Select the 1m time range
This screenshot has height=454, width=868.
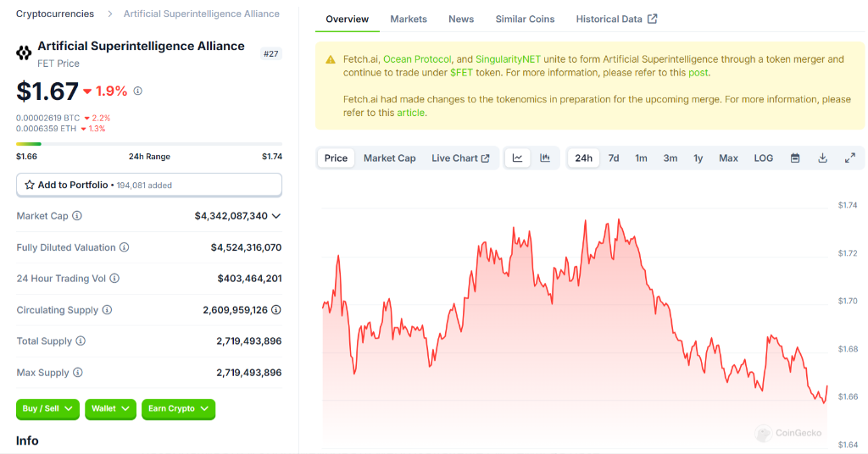coord(641,158)
